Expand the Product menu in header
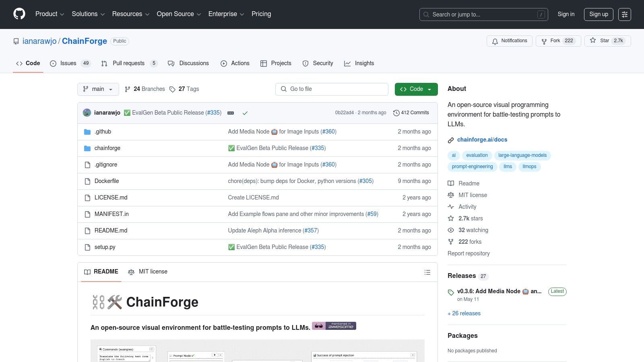The width and height of the screenshot is (644, 362). [50, 14]
